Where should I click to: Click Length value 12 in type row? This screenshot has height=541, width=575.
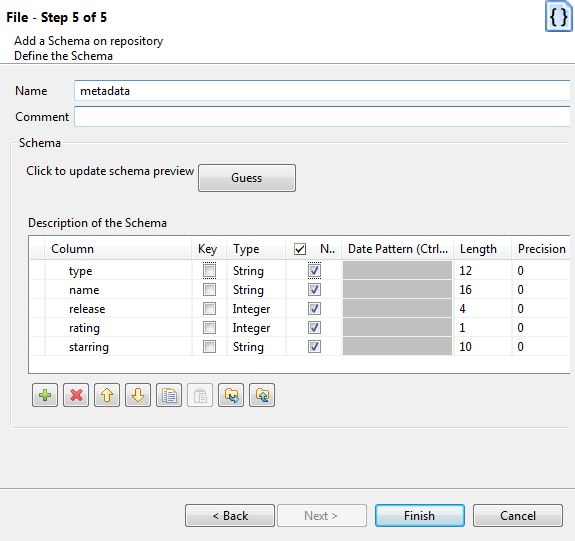(x=483, y=271)
